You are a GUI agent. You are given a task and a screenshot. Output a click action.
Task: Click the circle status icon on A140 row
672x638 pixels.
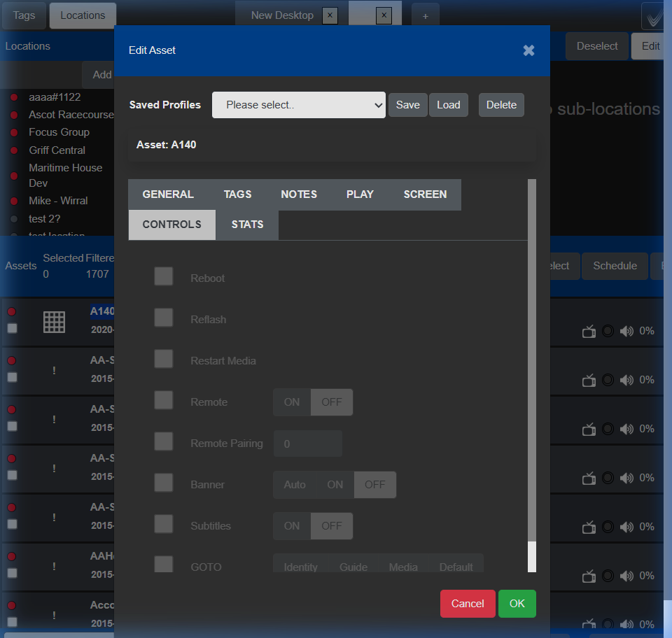pyautogui.click(x=608, y=331)
